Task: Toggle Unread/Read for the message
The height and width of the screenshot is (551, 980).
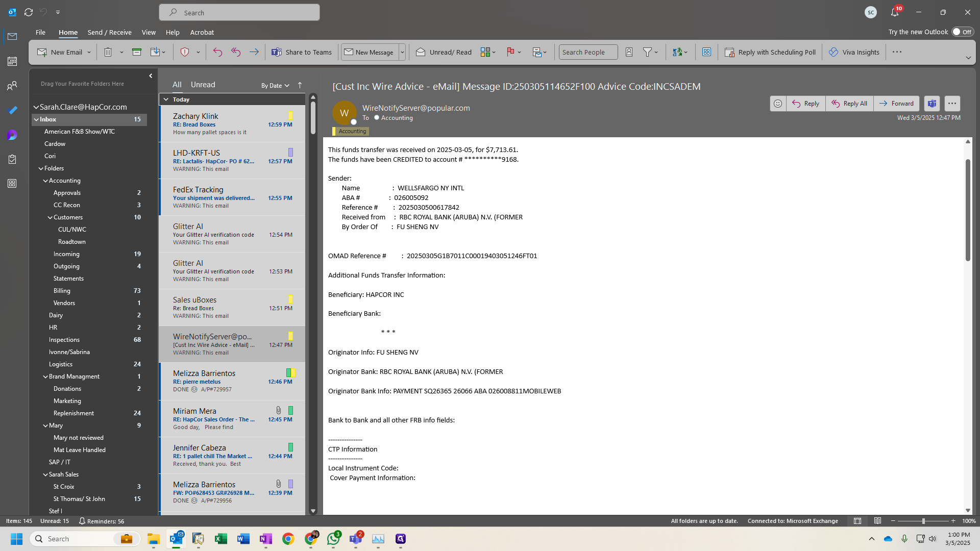Action: point(444,52)
